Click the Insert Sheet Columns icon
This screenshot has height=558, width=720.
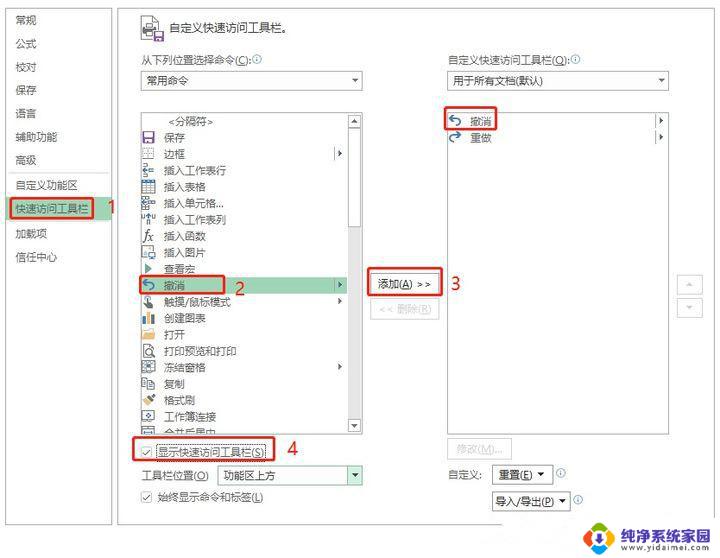coord(148,219)
